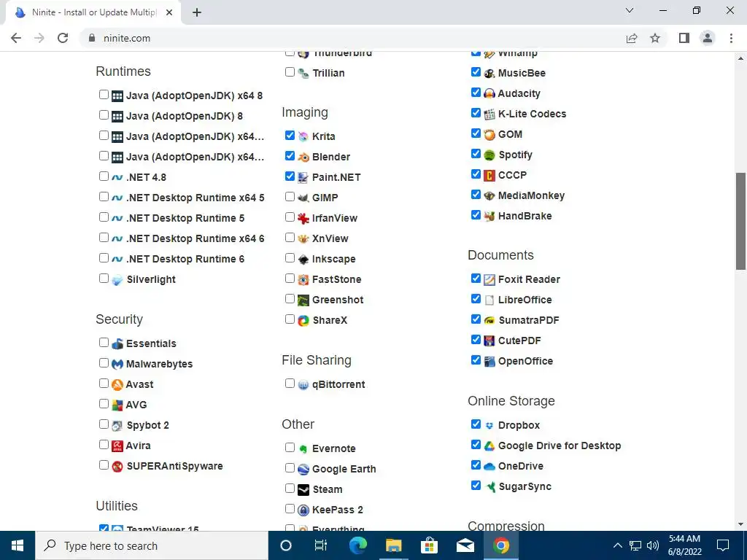Click the Avira red icon
The height and width of the screenshot is (560, 747).
click(117, 446)
